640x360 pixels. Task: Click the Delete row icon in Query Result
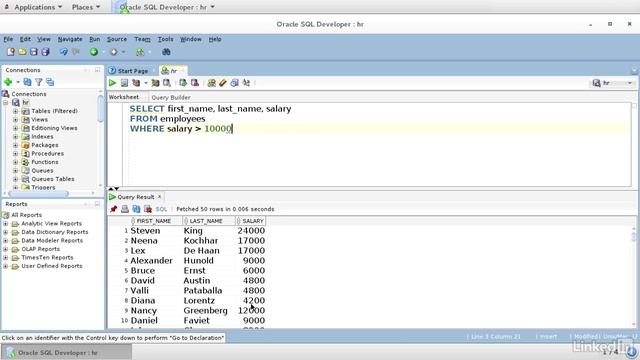(148, 209)
